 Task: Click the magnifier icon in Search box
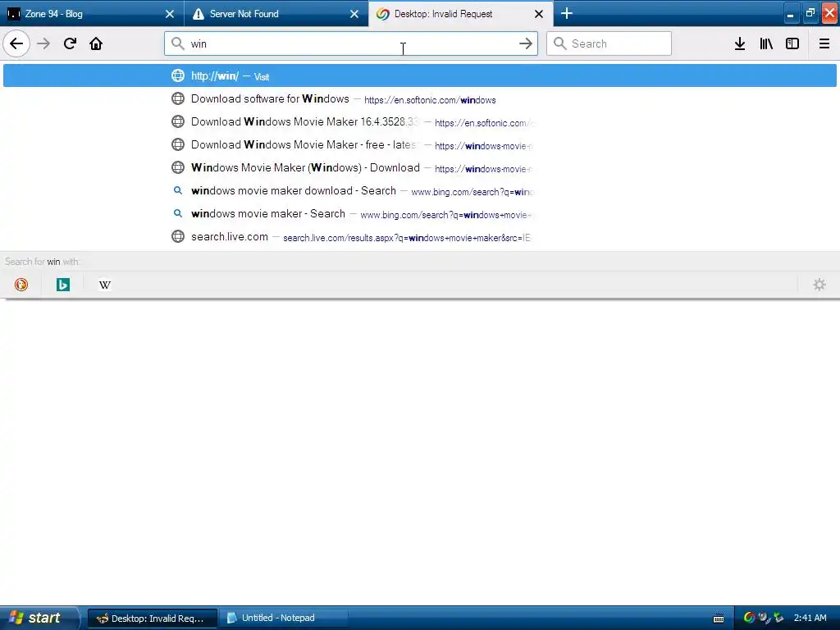(559, 44)
